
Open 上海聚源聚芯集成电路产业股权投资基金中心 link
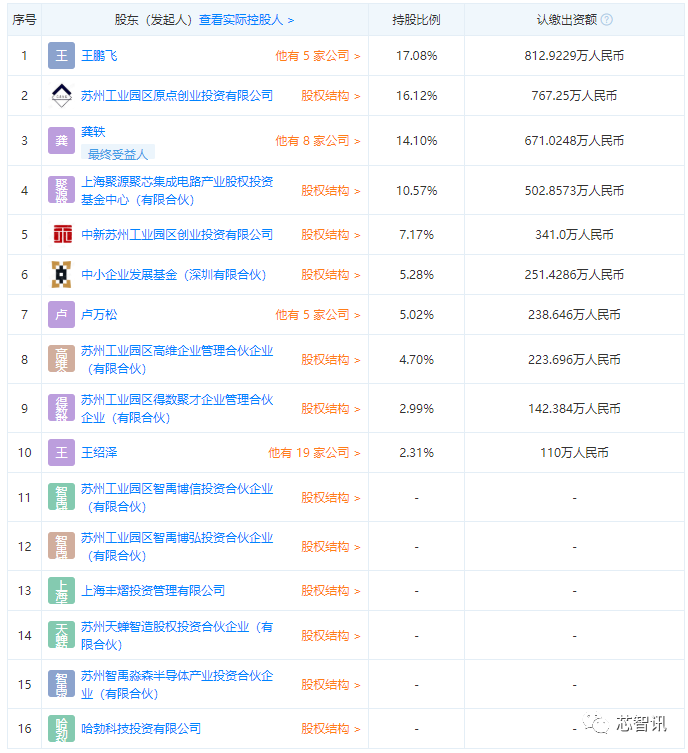point(177,190)
